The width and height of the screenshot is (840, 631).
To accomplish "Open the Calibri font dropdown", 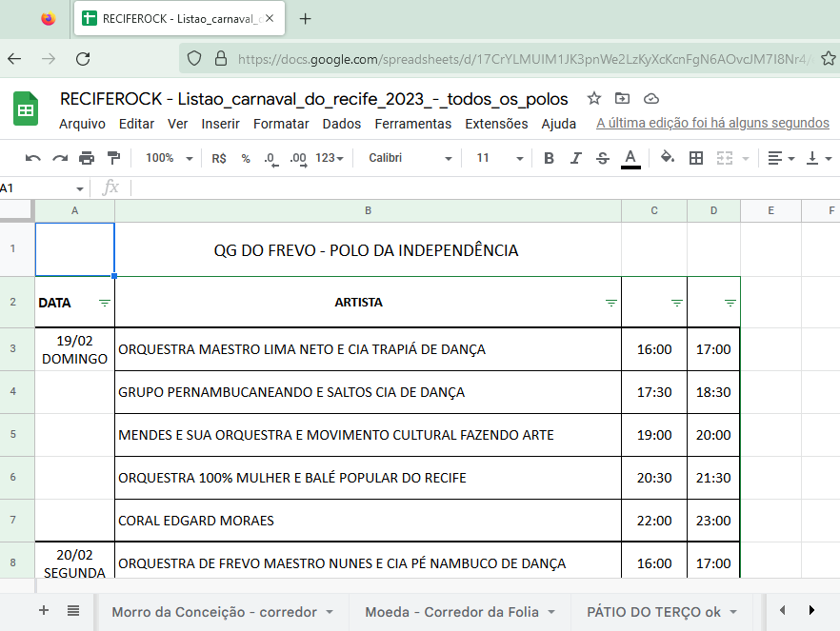I will point(410,158).
